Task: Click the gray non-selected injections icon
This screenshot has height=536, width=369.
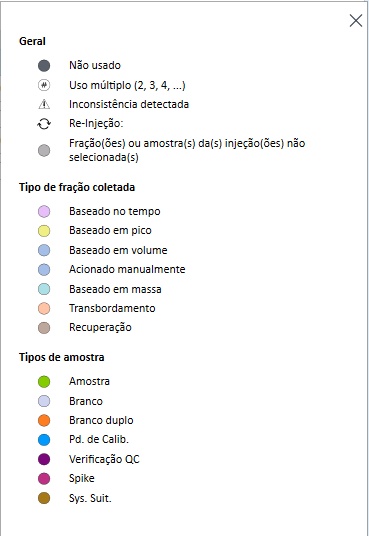Action: 44,150
